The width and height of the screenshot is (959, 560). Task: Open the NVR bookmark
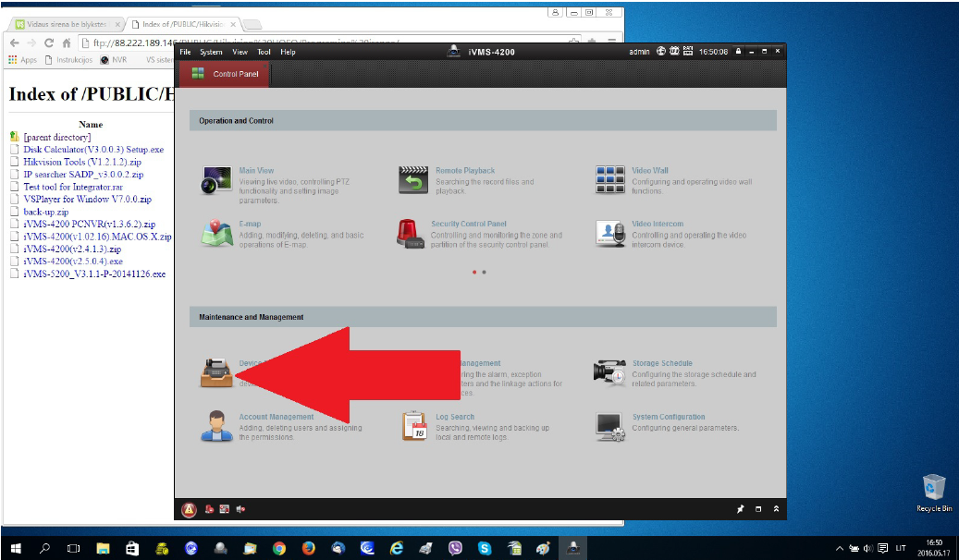click(114, 60)
